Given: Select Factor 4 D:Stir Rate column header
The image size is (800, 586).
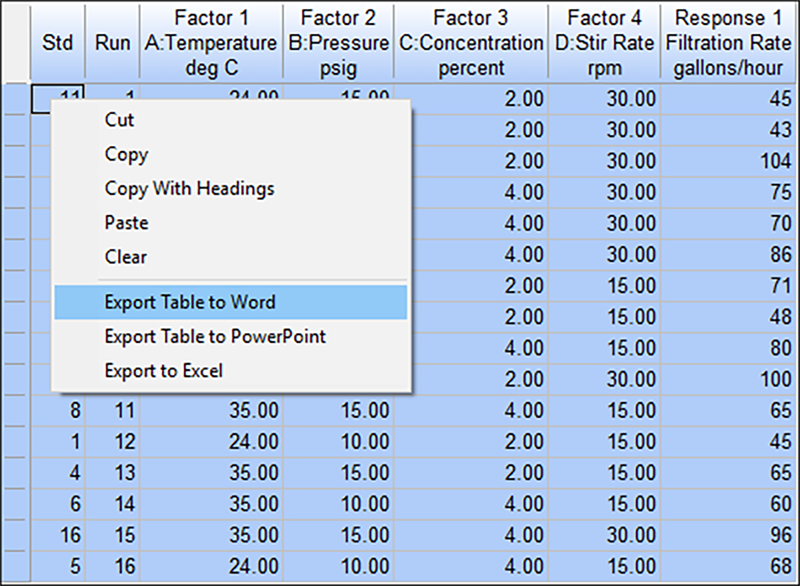Looking at the screenshot, I should tap(604, 43).
